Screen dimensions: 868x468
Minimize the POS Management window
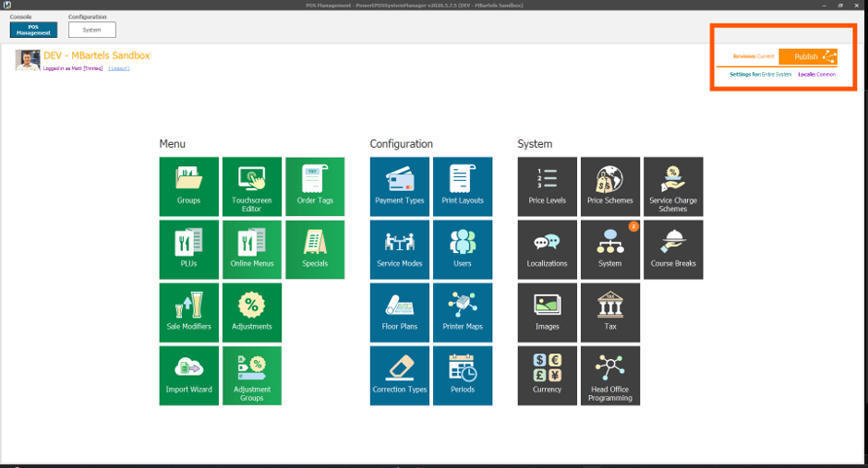click(x=824, y=5)
